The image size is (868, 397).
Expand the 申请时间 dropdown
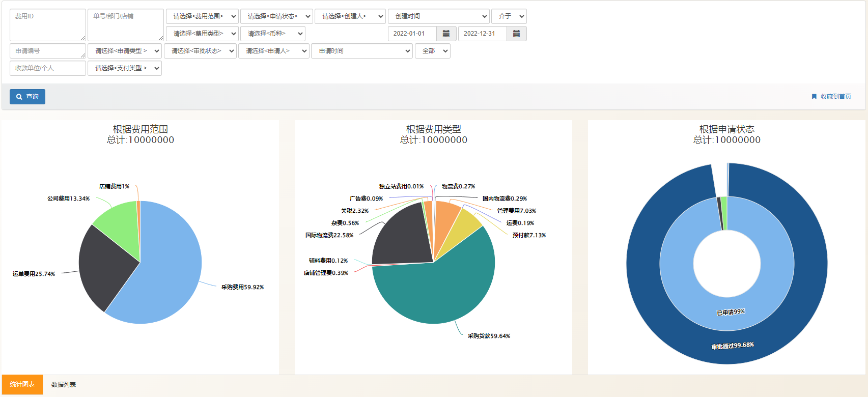click(x=362, y=51)
